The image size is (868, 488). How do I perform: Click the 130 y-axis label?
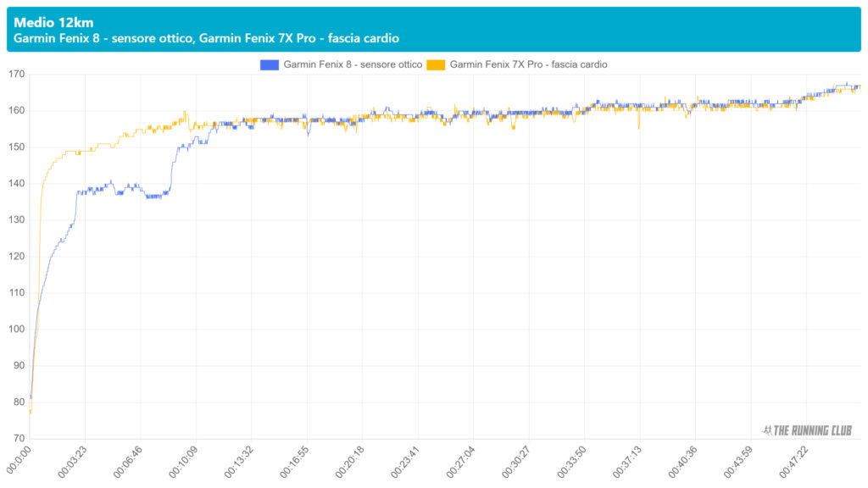[17, 219]
